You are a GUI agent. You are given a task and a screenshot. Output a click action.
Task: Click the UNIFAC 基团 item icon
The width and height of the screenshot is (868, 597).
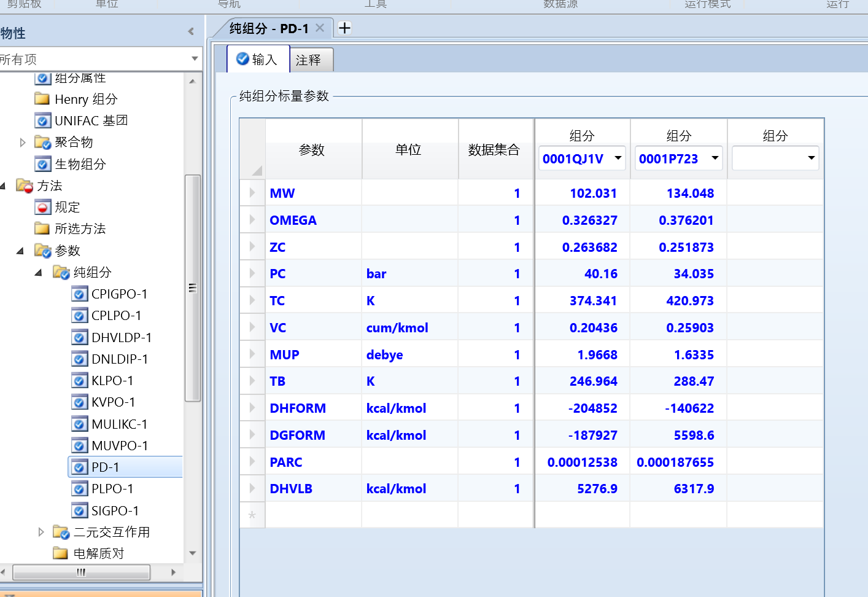click(x=42, y=121)
